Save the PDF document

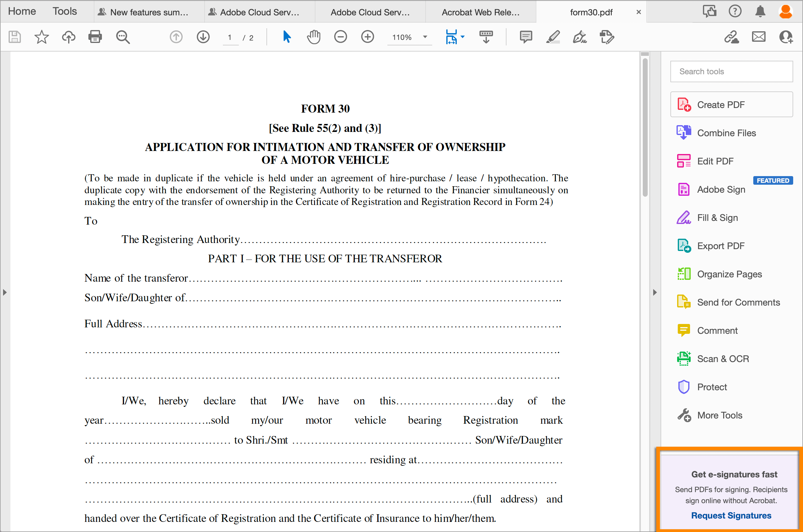click(14, 37)
